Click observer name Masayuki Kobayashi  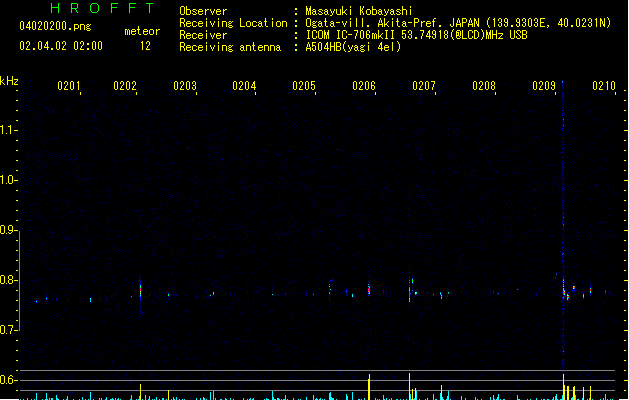pyautogui.click(x=359, y=11)
